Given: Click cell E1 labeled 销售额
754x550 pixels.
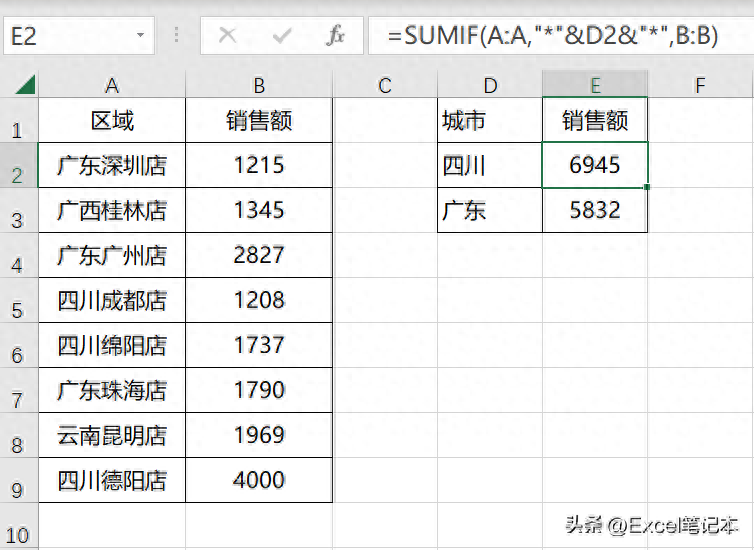Looking at the screenshot, I should point(595,120).
